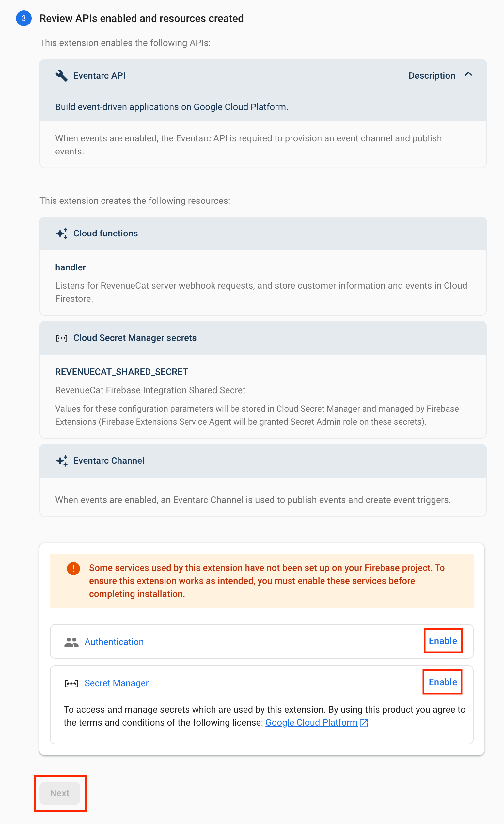Click the Cloud Secret Manager secrets icon

[61, 338]
